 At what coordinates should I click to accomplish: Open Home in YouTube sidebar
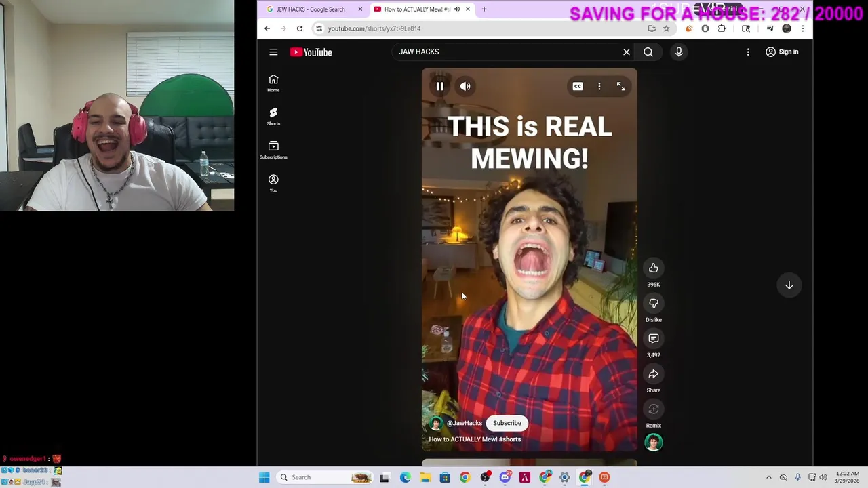point(273,83)
